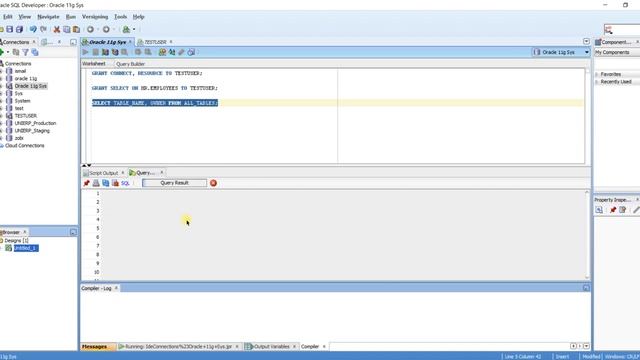The height and width of the screenshot is (360, 640).
Task: Click the Save icon in main toolbar
Action: tap(10, 29)
